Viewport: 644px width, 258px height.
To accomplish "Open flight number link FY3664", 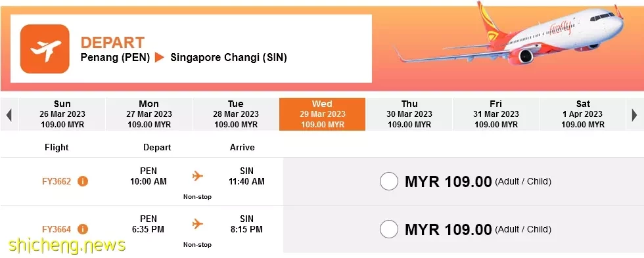I will click(x=57, y=229).
